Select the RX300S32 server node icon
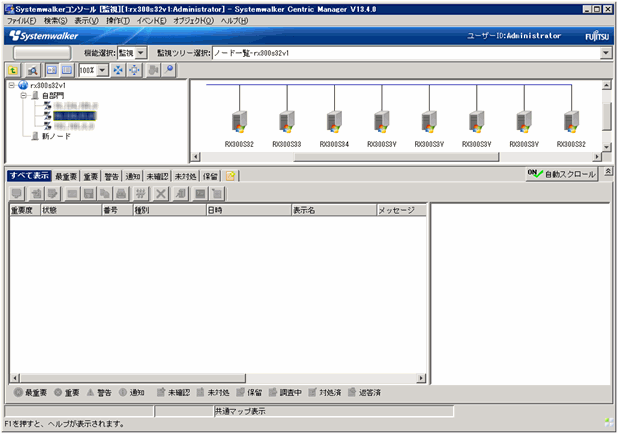This screenshot has width=618, height=434. point(238,122)
